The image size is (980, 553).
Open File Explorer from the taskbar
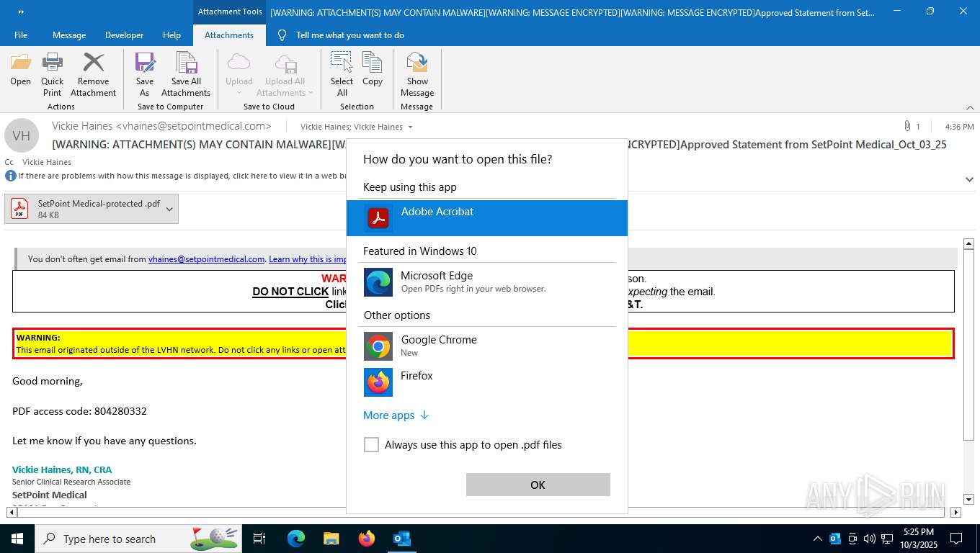click(x=331, y=539)
